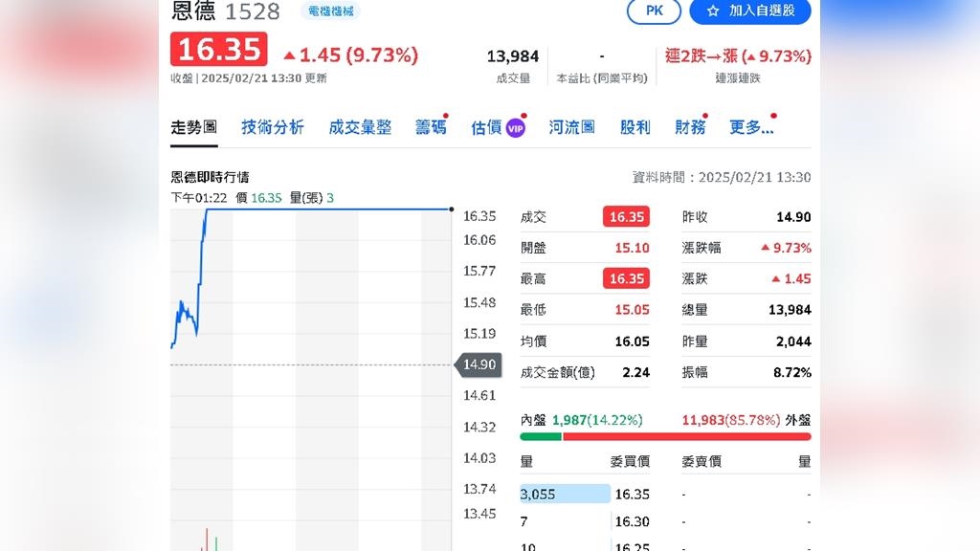This screenshot has height=551, width=980.
Task: Open the 成交彙整 tab
Action: (360, 127)
